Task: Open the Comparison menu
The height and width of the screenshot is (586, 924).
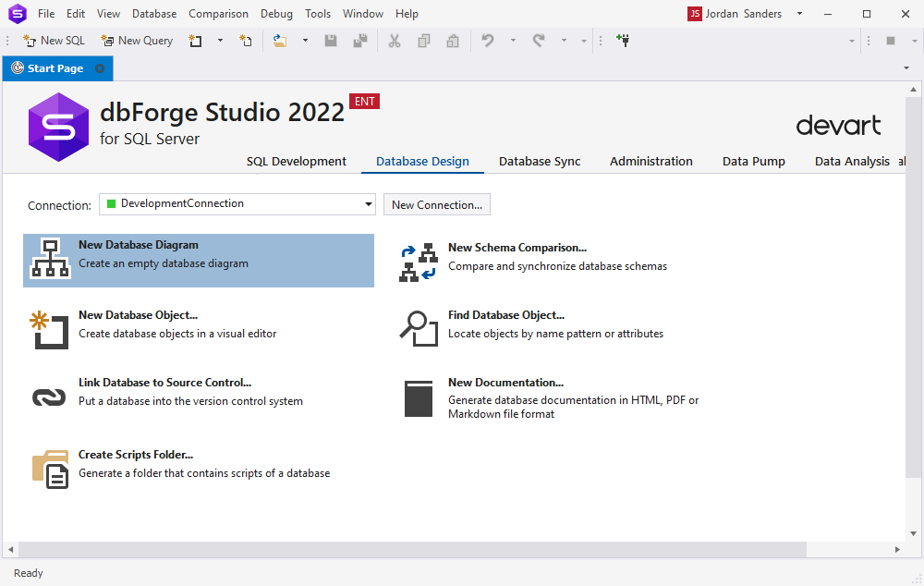Action: 219,14
